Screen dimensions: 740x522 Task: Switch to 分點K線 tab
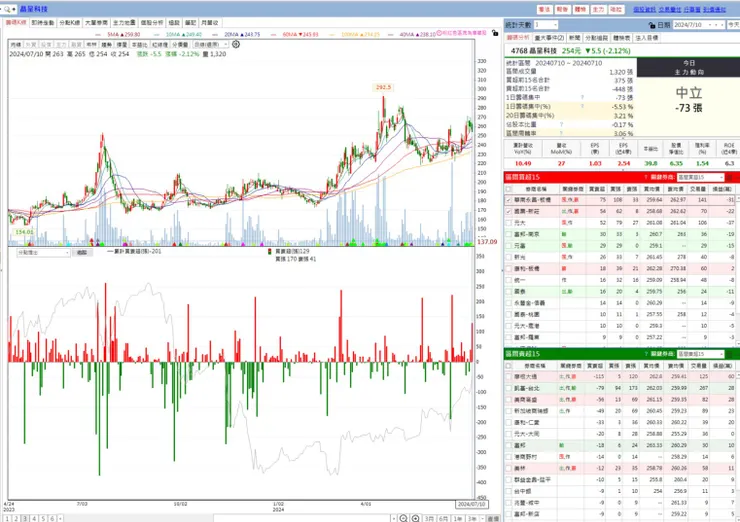click(70, 22)
